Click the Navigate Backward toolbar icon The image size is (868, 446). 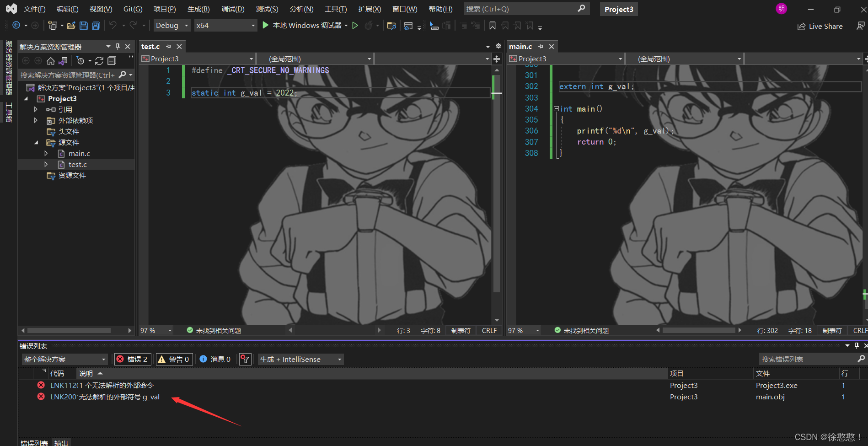[x=16, y=26]
